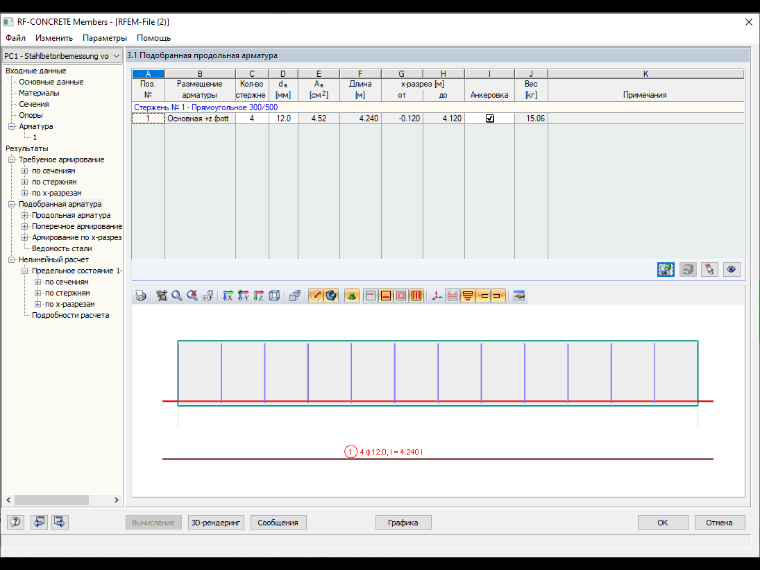
Task: Select Основные данные in the navigator
Action: (51, 82)
